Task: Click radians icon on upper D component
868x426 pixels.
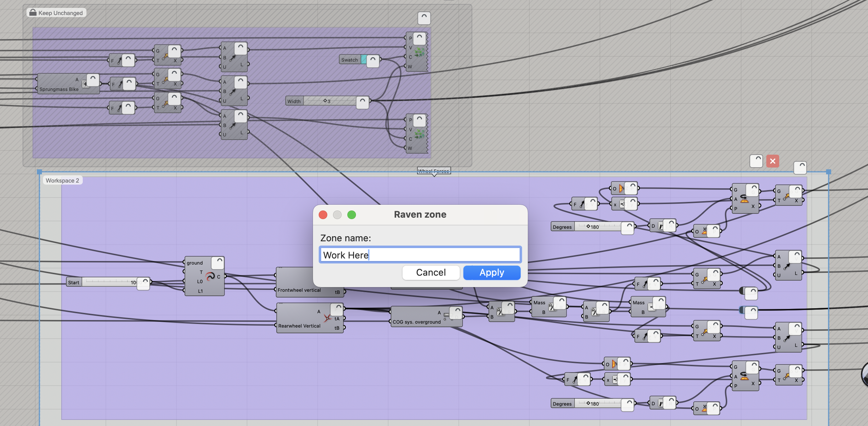Action: (x=661, y=226)
